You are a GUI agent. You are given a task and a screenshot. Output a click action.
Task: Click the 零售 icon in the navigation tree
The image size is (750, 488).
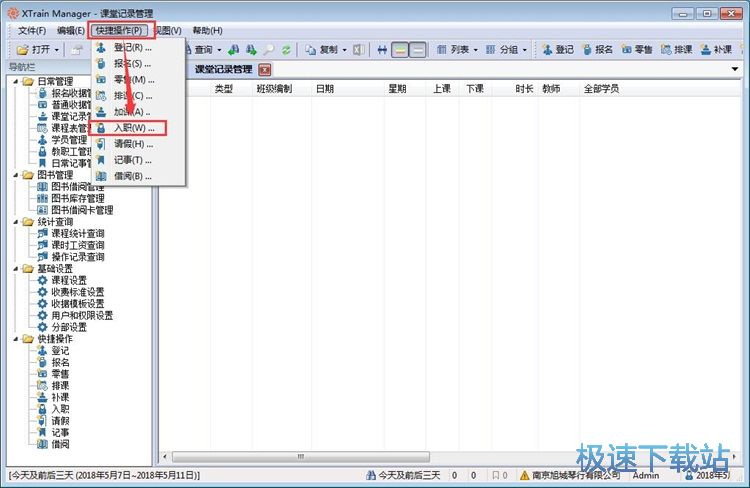click(43, 374)
